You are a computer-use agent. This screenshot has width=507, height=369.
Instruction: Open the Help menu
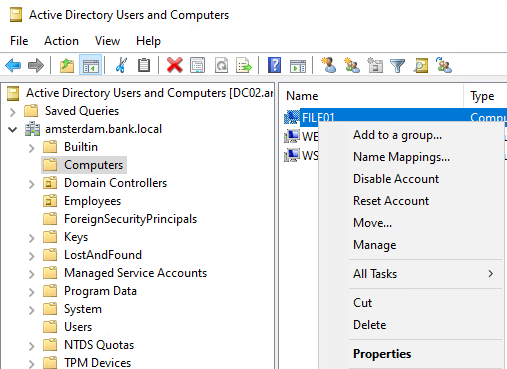[148, 41]
